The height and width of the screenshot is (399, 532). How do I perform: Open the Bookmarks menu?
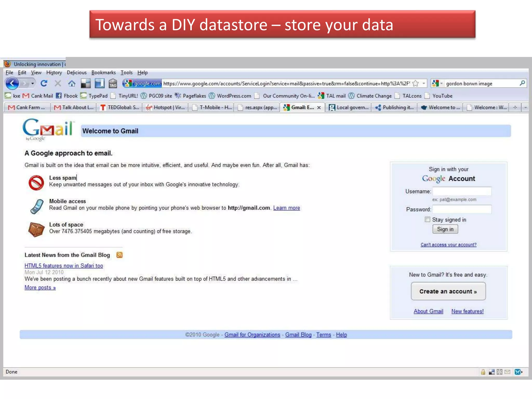point(104,72)
